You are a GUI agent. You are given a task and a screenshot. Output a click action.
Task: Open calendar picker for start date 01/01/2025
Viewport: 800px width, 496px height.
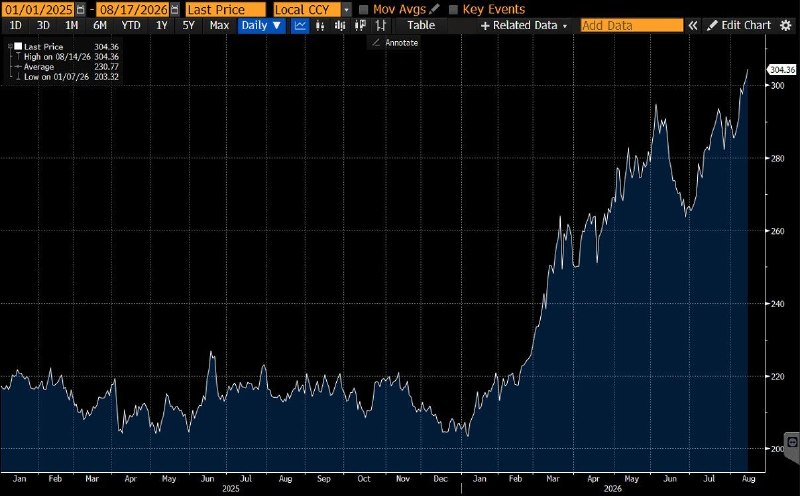(x=81, y=9)
